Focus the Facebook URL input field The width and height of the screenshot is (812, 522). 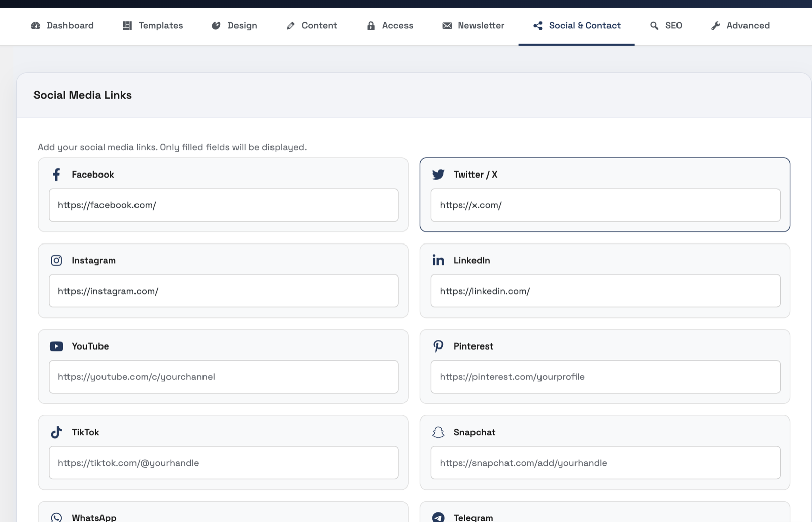223,205
